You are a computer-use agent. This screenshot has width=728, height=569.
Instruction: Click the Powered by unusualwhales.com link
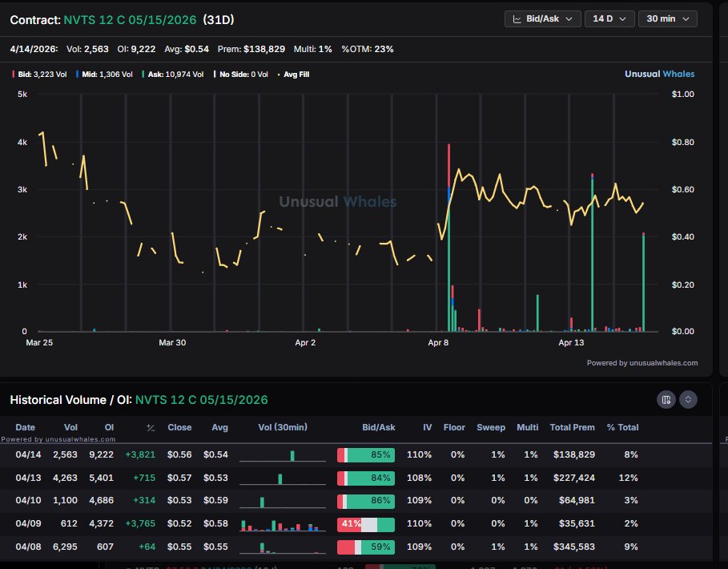643,362
